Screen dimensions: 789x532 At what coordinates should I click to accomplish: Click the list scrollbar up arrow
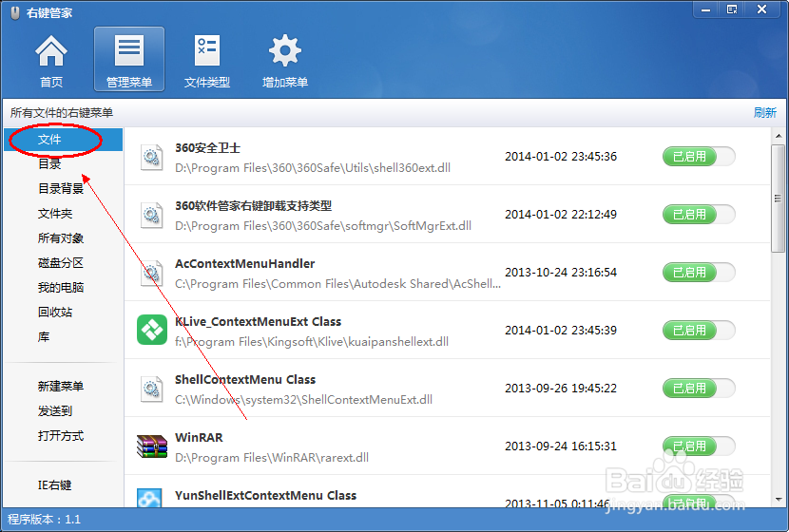point(778,136)
